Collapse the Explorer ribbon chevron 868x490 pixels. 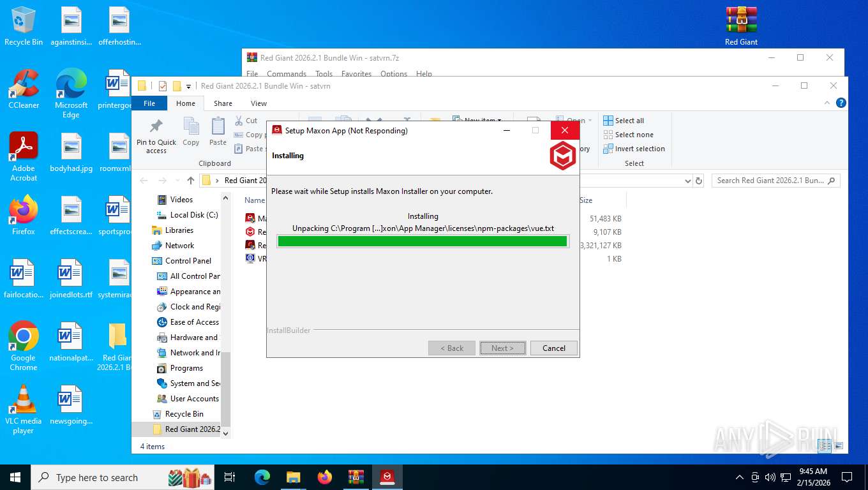point(828,103)
